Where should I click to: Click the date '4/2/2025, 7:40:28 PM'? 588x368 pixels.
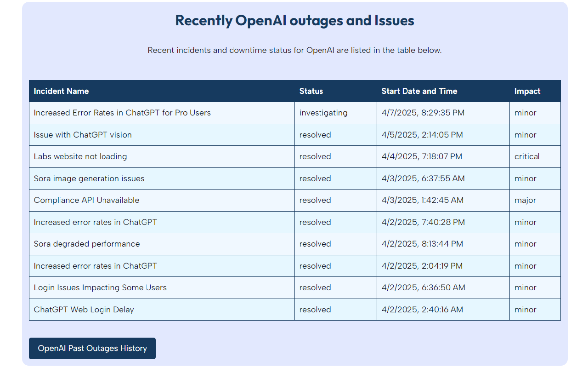423,222
